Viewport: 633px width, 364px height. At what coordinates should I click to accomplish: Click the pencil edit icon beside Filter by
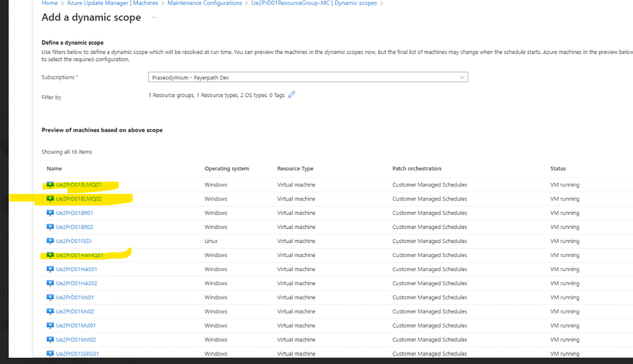click(291, 95)
